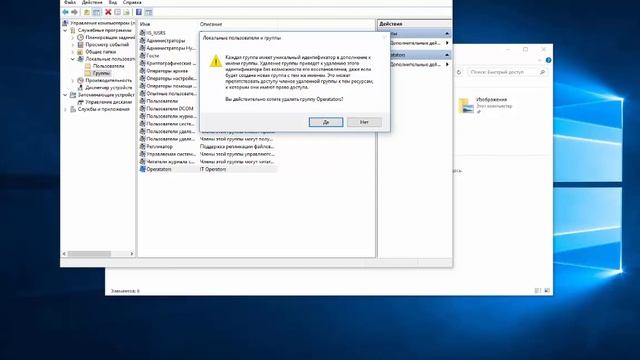Select Пользователи folder in the console tree

(x=108, y=66)
